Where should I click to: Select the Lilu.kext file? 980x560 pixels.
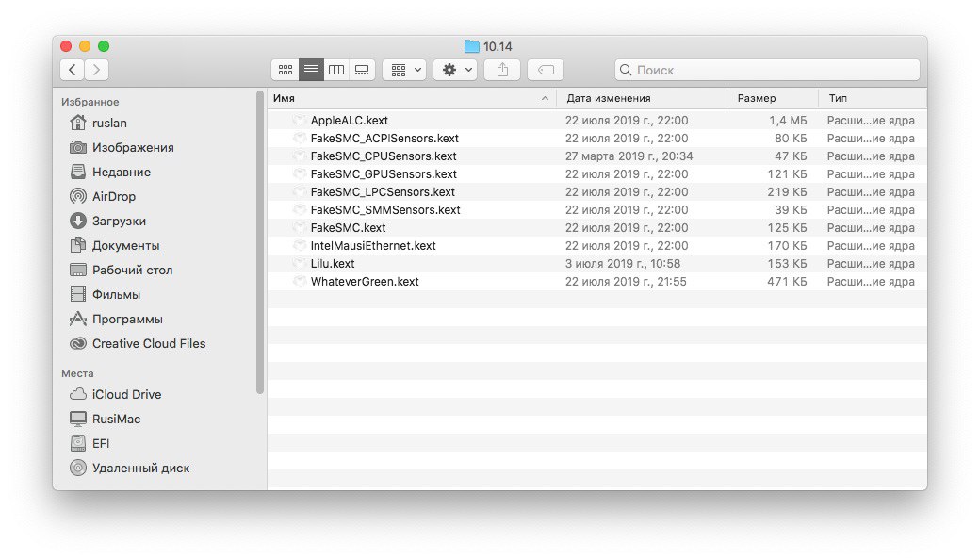[333, 264]
